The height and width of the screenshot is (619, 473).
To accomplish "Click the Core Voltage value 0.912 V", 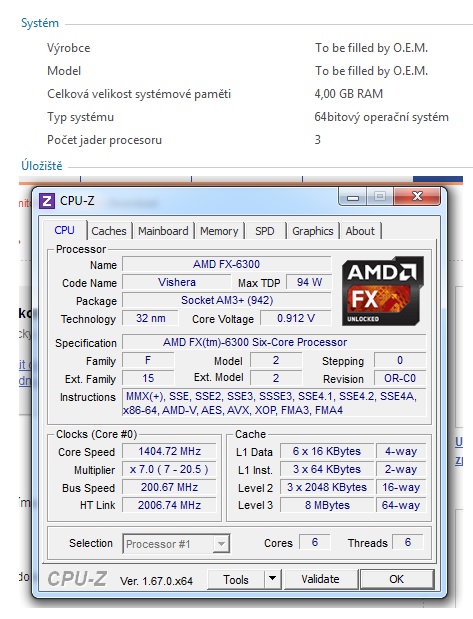I will (x=296, y=318).
